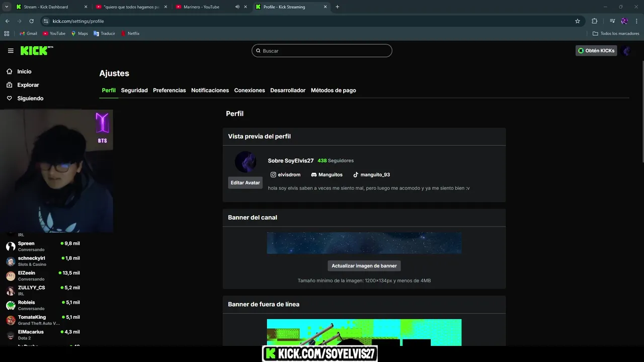Open the Maps bookmark
This screenshot has width=644, height=362.
(79, 34)
